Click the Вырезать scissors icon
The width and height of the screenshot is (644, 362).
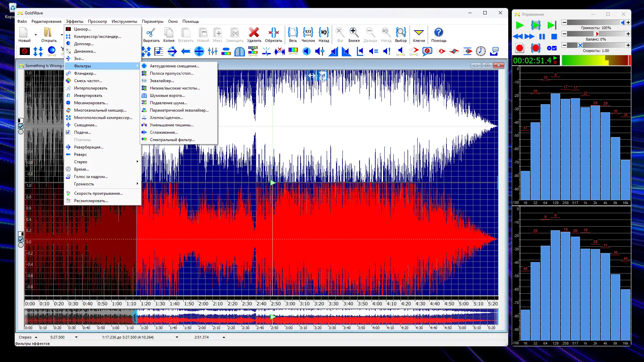[151, 33]
